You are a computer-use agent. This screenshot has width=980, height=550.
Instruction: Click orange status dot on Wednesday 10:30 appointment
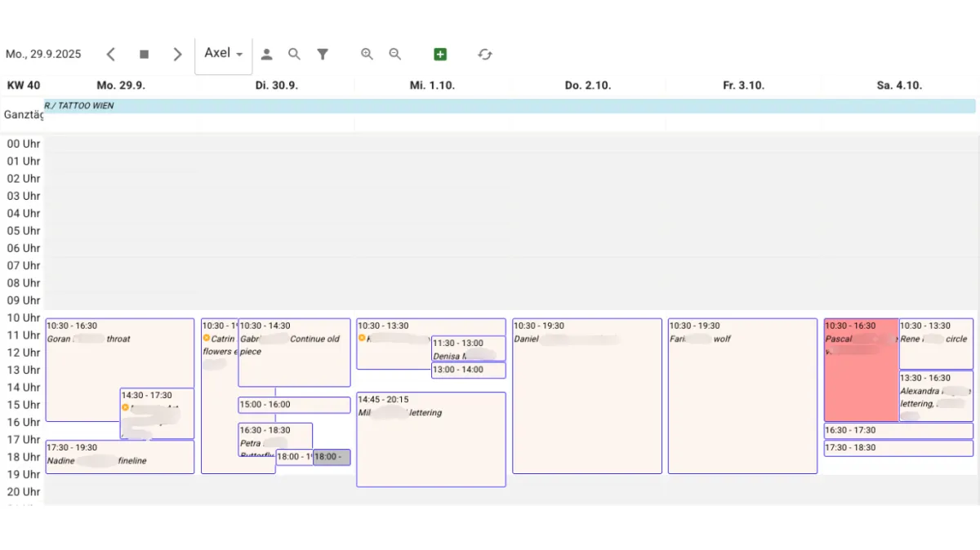(x=362, y=338)
